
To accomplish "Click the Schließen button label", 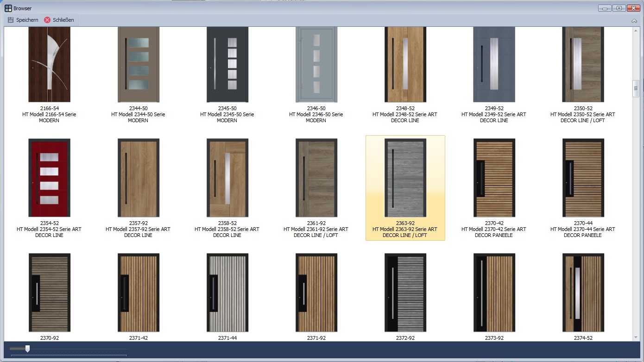I will [x=63, y=20].
